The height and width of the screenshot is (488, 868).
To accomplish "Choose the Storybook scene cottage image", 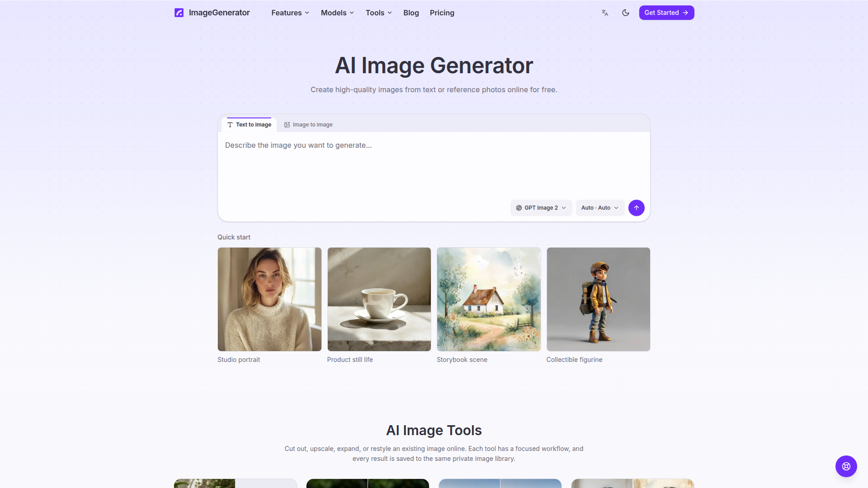I will point(489,299).
